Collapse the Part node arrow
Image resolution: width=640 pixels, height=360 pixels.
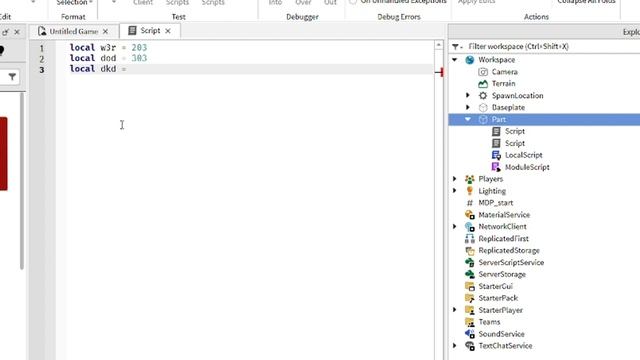pos(468,119)
